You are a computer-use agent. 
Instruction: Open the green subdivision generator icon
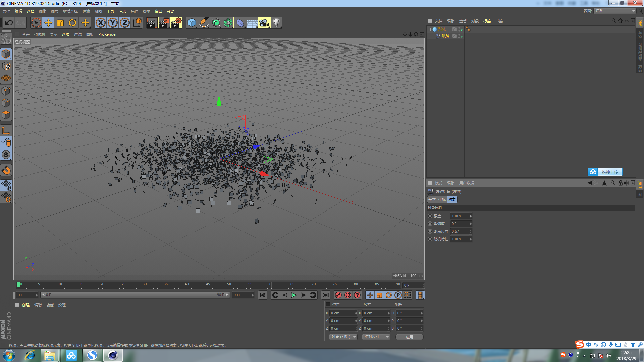(x=216, y=23)
